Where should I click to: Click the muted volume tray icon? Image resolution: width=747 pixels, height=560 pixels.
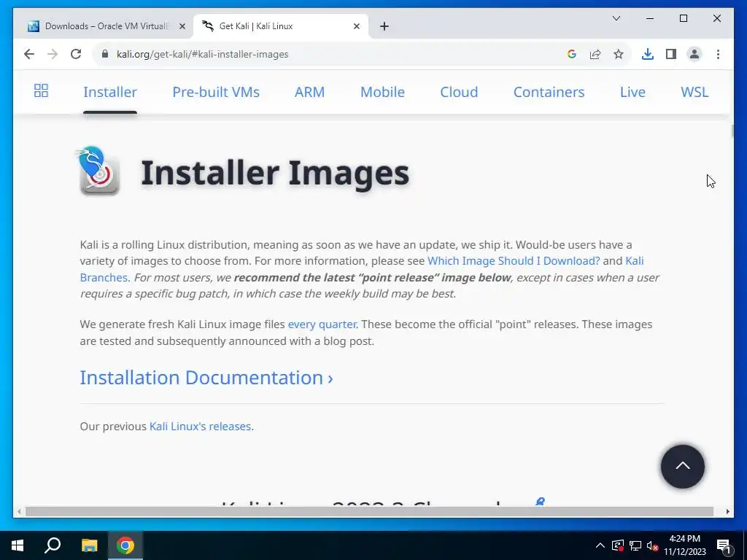click(652, 545)
